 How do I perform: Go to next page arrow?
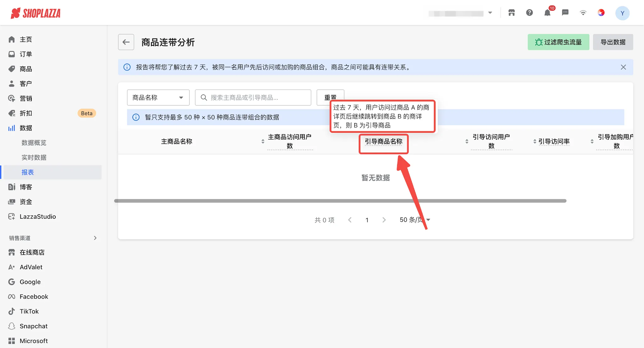point(384,220)
